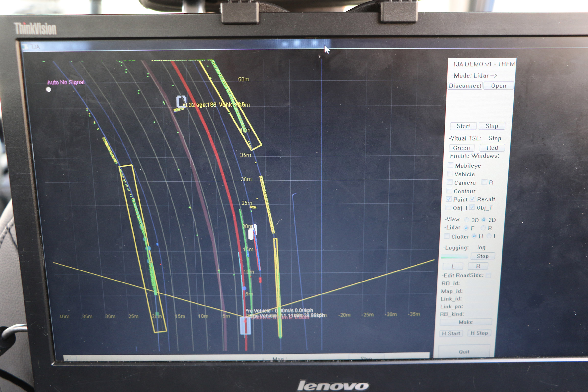Stop the run next to Start
Screen dimensions: 588x392
pyautogui.click(x=492, y=126)
